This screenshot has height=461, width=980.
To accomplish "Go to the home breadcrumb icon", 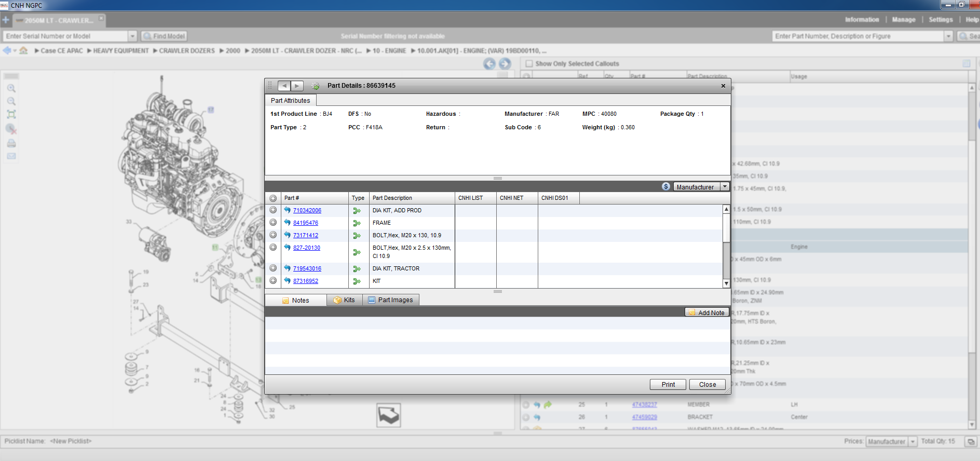I will [23, 50].
